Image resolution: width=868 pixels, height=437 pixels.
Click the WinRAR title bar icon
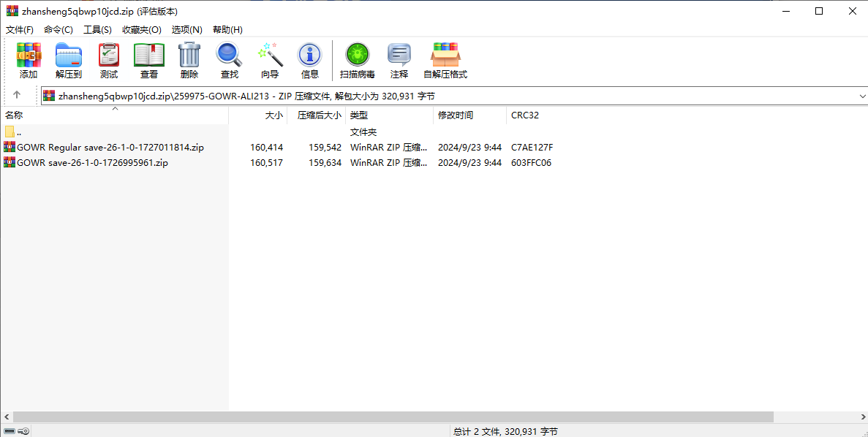tap(12, 11)
